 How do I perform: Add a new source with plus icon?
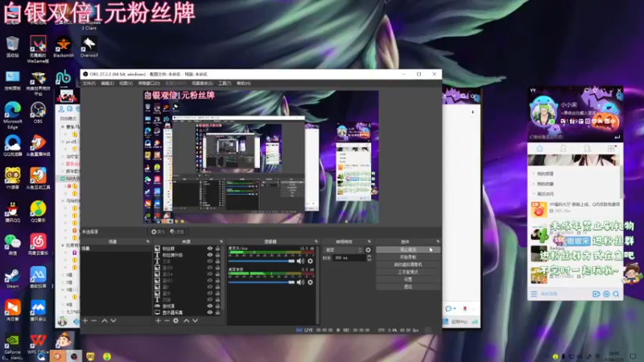point(158,320)
